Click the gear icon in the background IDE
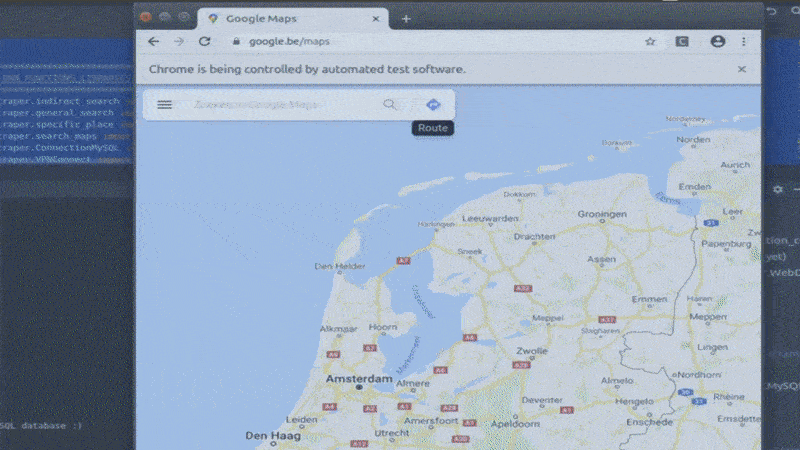This screenshot has width=800, height=450. pyautogui.click(x=778, y=189)
